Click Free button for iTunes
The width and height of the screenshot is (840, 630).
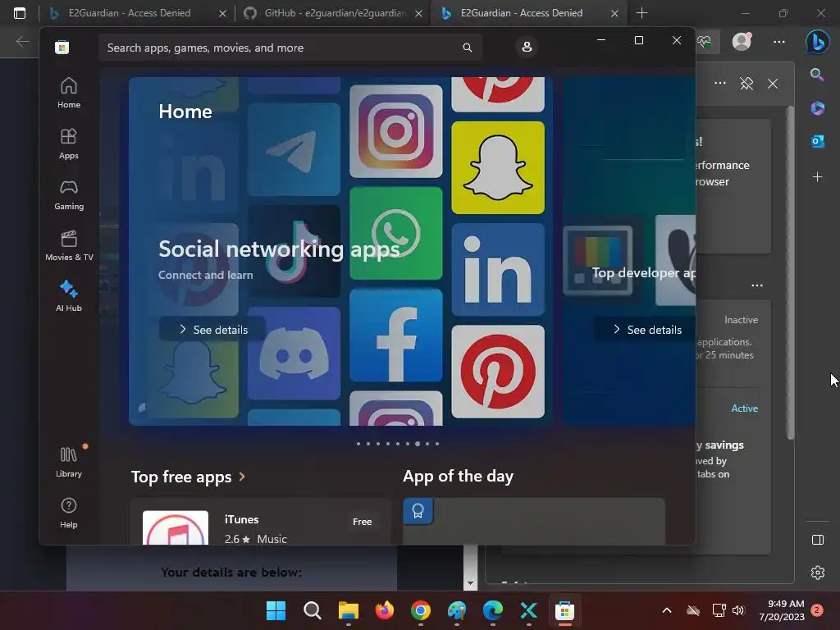pyautogui.click(x=362, y=521)
